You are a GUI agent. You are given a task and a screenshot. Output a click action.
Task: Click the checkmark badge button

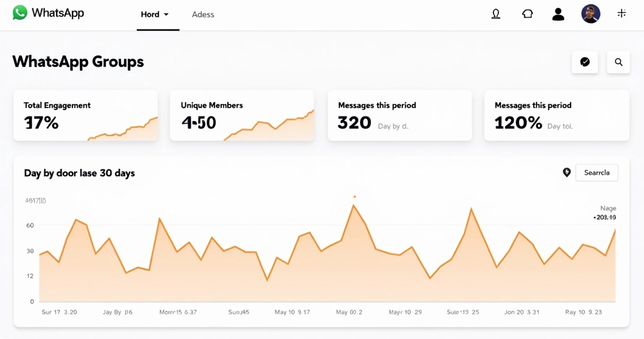click(585, 62)
